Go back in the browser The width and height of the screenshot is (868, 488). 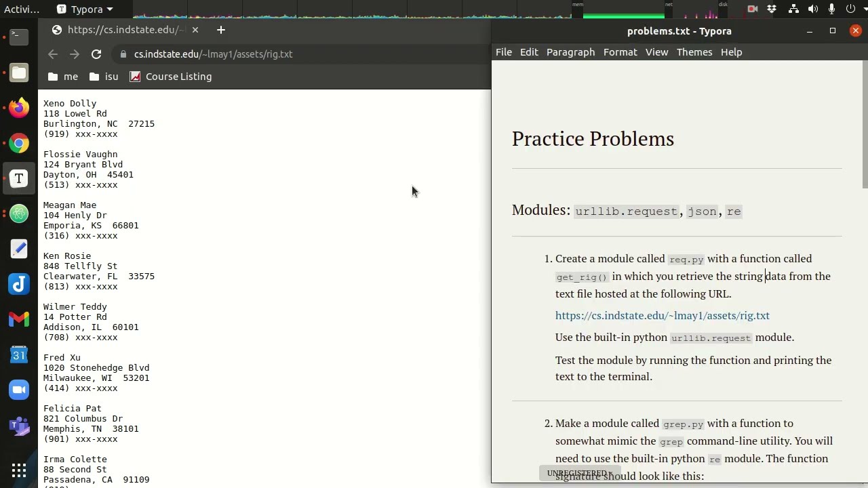(53, 54)
